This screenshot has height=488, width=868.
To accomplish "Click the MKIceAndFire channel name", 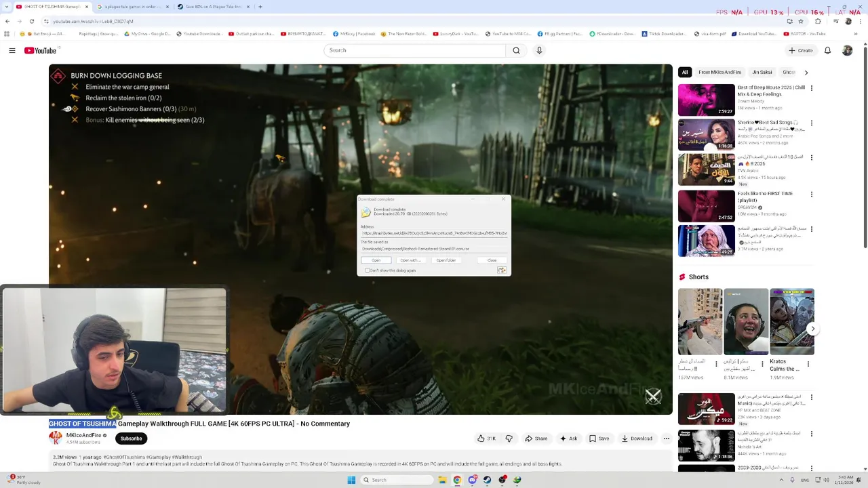I will pyautogui.click(x=83, y=435).
